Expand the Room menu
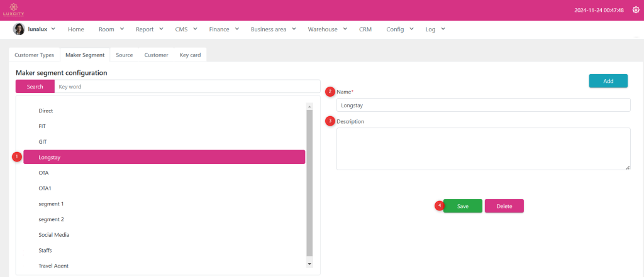644x277 pixels. pyautogui.click(x=111, y=30)
